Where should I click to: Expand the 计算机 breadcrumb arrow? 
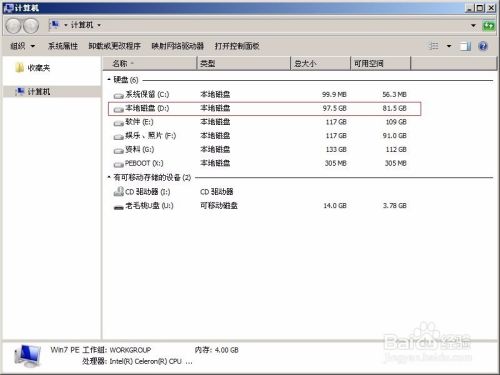(99, 25)
